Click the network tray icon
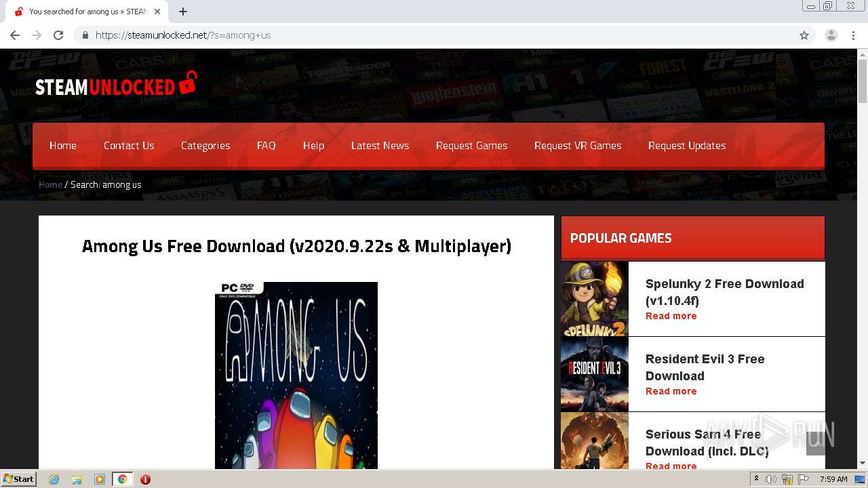 point(787,479)
